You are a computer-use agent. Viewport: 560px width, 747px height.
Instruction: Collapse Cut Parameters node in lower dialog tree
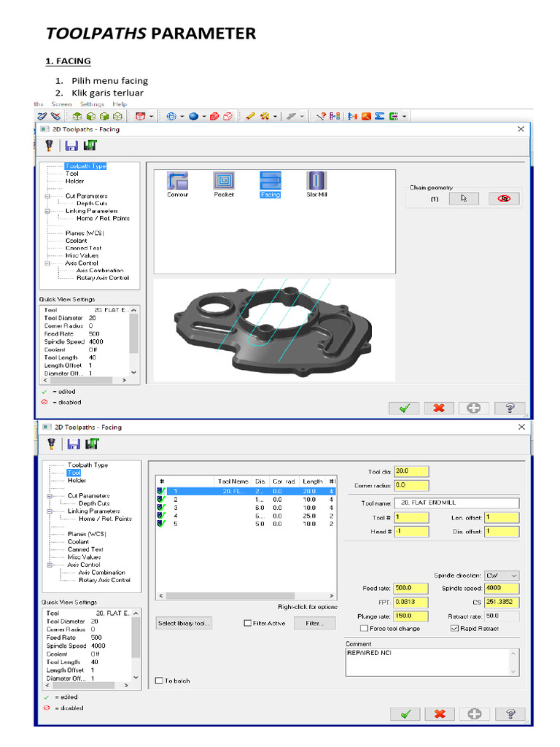pyautogui.click(x=50, y=496)
